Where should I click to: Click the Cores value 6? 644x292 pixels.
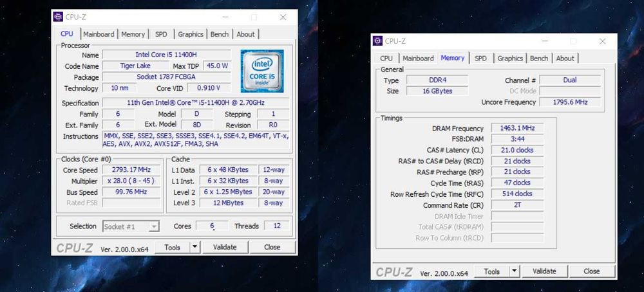(x=213, y=226)
